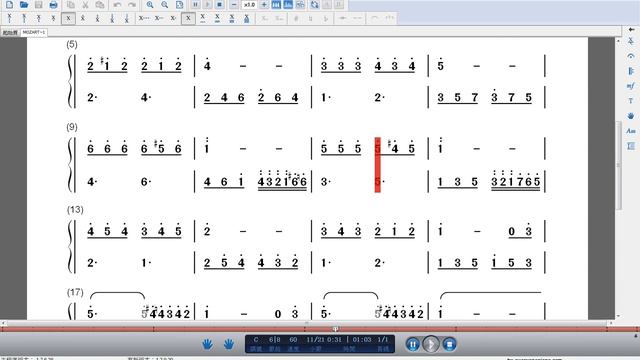Click the measure label (5)
This screenshot has width=640, height=360.
click(72, 44)
